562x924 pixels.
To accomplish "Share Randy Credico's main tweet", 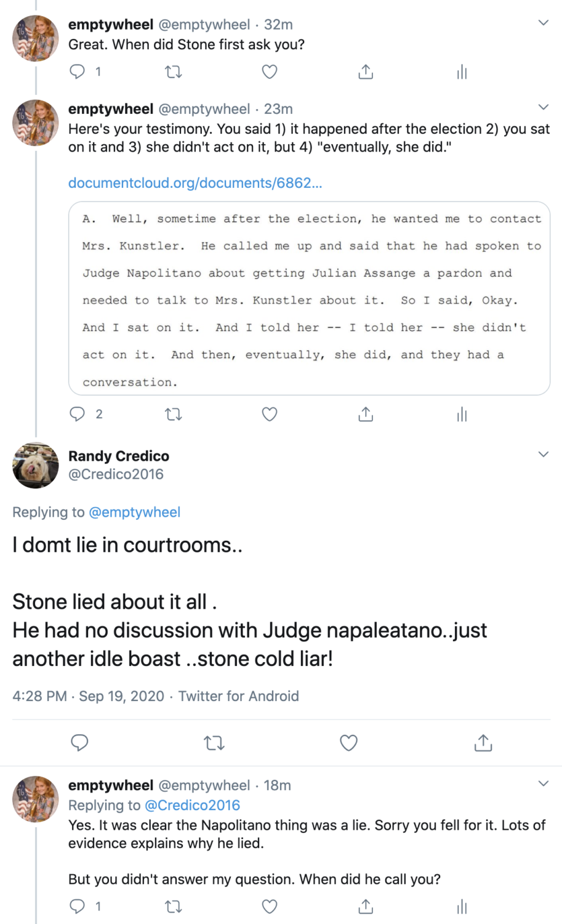I will point(483,743).
